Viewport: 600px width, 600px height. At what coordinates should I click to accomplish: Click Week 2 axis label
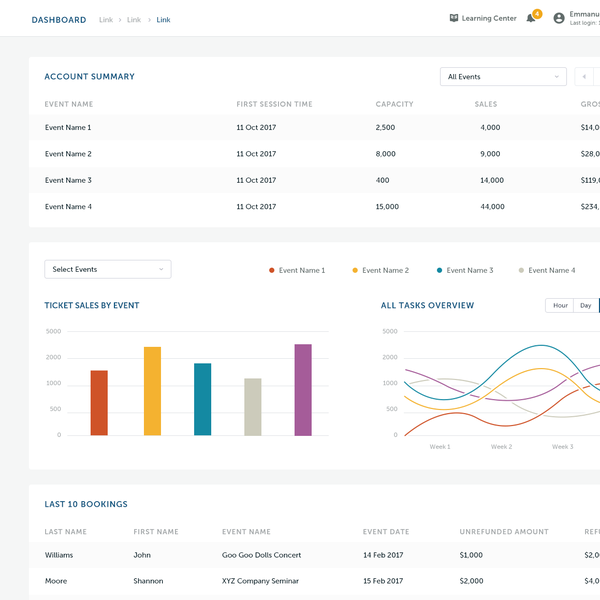click(501, 447)
